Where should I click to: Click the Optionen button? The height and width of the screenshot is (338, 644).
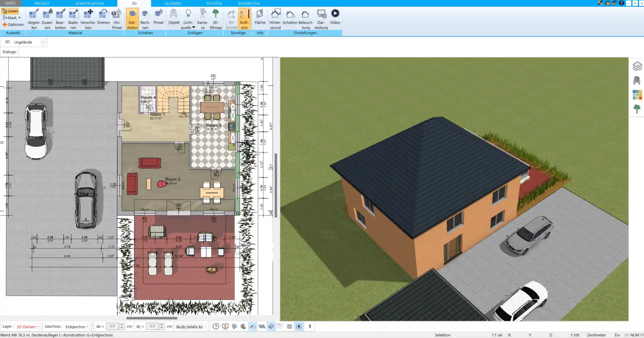pos(13,25)
